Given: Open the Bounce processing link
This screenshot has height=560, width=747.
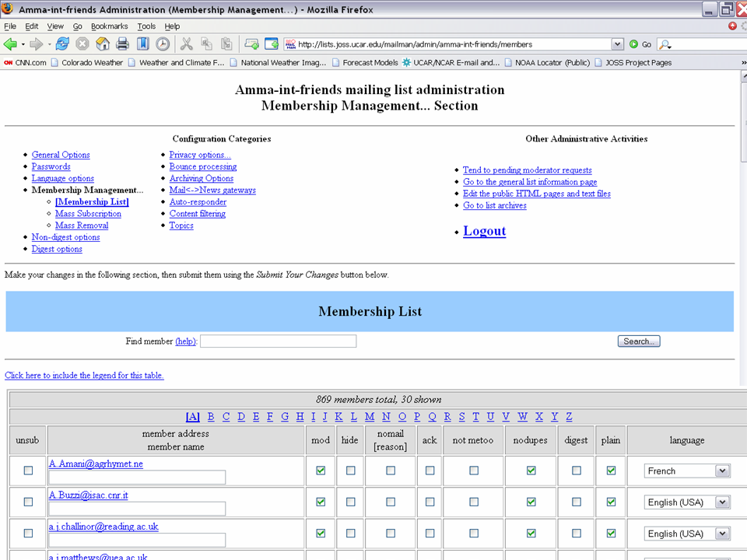Looking at the screenshot, I should pyautogui.click(x=203, y=166).
